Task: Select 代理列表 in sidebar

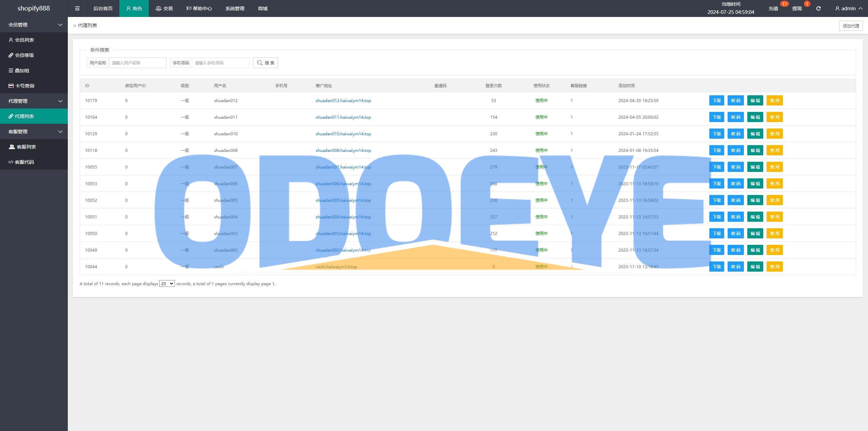Action: [34, 116]
